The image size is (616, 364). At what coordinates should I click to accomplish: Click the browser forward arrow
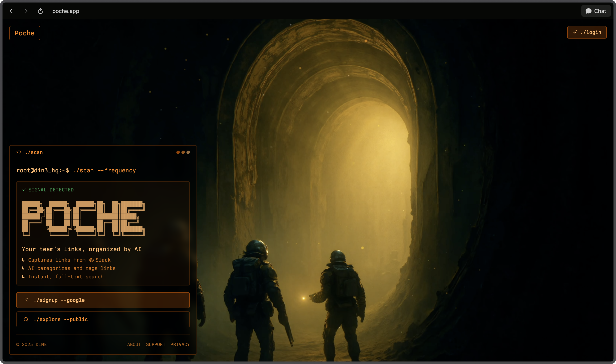(26, 11)
